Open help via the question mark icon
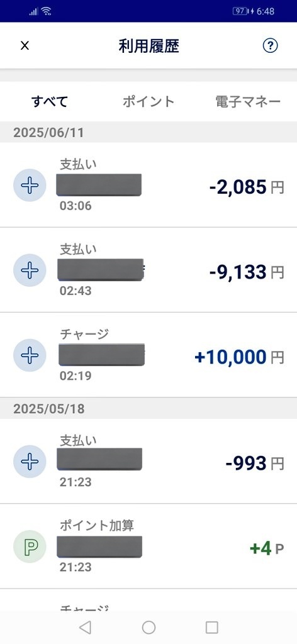Image resolution: width=297 pixels, height=644 pixels. pos(271,45)
